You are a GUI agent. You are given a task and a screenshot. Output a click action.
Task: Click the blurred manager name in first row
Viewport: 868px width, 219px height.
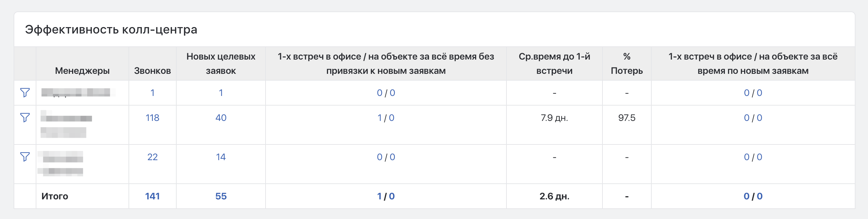point(76,93)
